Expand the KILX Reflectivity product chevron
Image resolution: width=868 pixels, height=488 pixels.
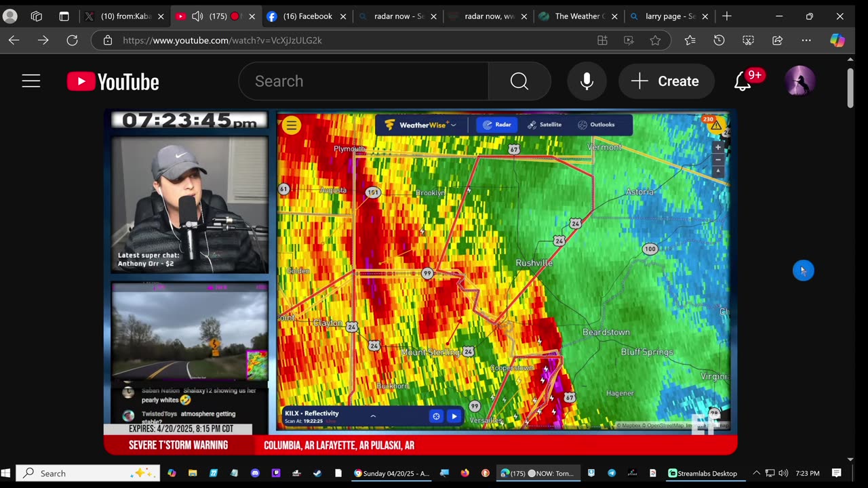[x=372, y=416]
